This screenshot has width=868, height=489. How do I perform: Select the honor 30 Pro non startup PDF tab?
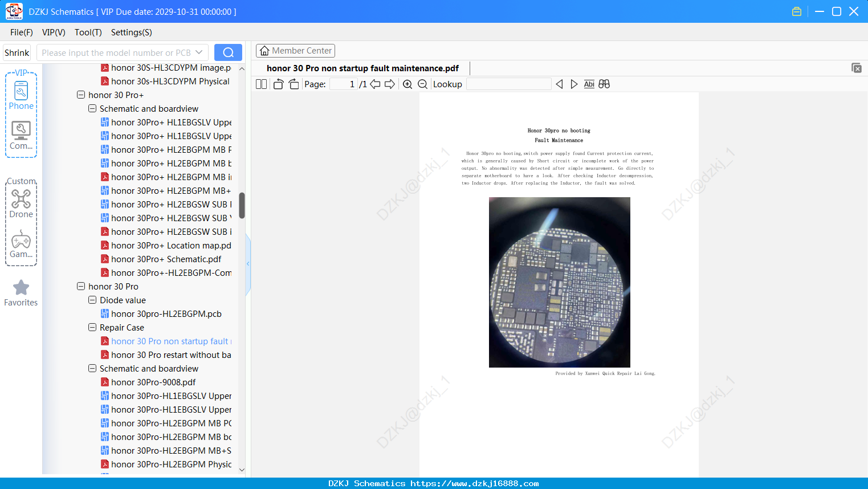pos(362,68)
